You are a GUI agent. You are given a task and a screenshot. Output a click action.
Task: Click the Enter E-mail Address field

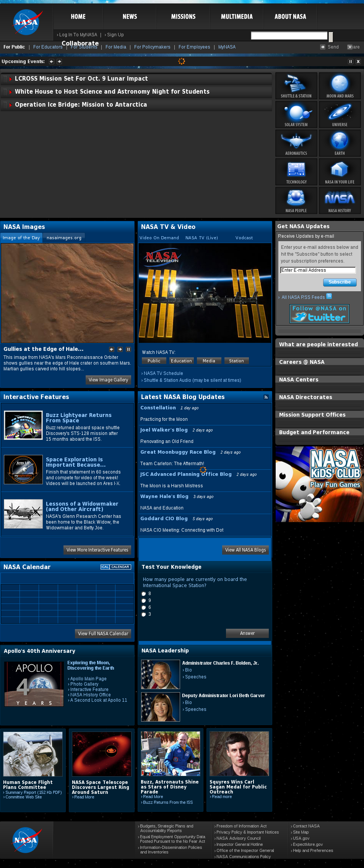[318, 270]
